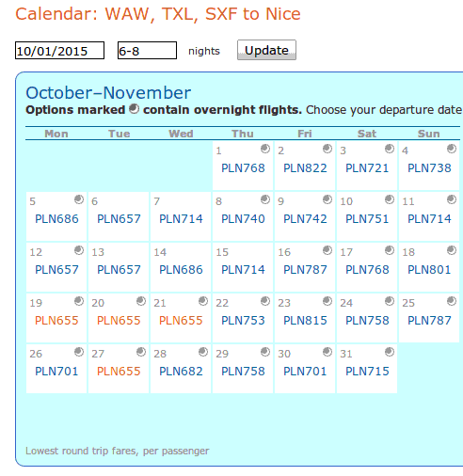Select the PLN822 fare on October 2
Viewport: 463px width, 476px height.
pyautogui.click(x=305, y=168)
